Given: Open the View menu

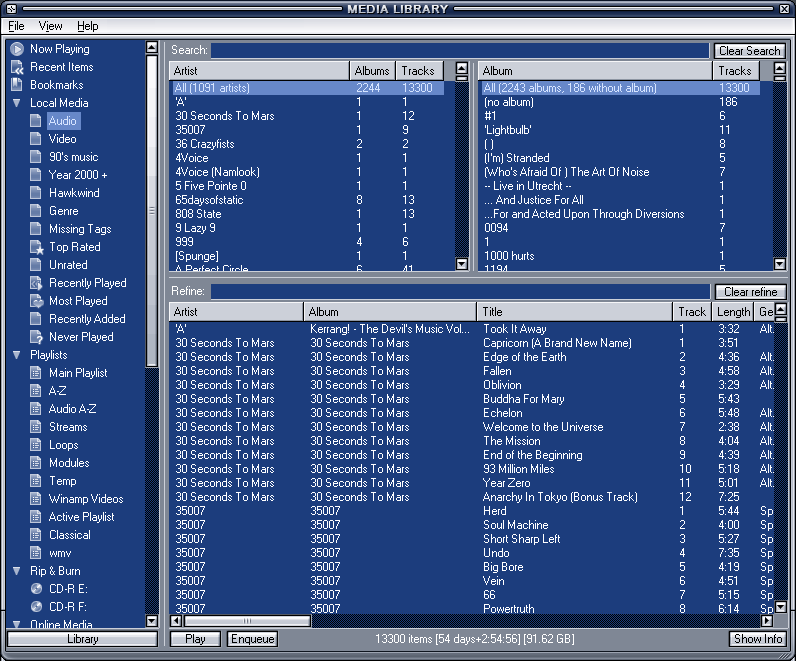Looking at the screenshot, I should pyautogui.click(x=50, y=26).
